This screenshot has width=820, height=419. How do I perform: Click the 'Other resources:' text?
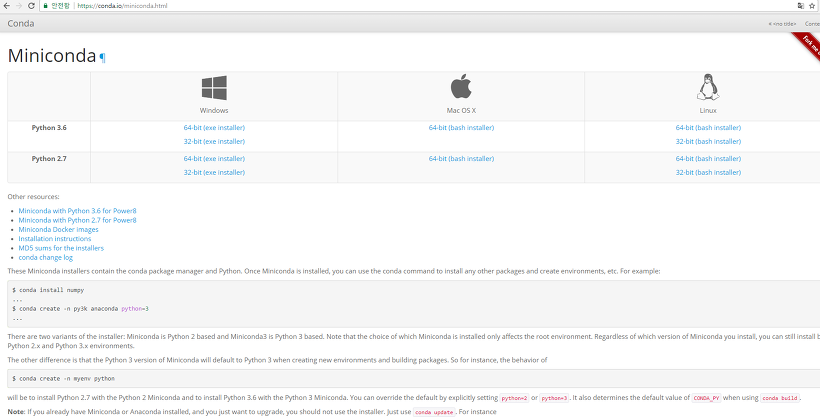pyautogui.click(x=33, y=197)
